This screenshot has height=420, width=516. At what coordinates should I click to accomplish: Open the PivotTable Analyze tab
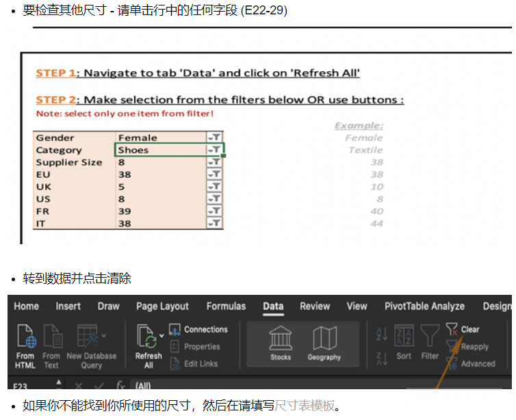pyautogui.click(x=424, y=306)
